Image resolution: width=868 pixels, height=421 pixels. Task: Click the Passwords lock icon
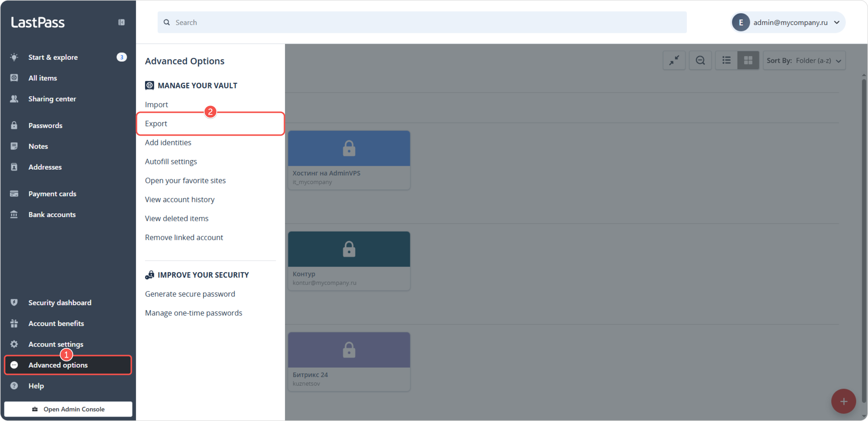point(14,125)
